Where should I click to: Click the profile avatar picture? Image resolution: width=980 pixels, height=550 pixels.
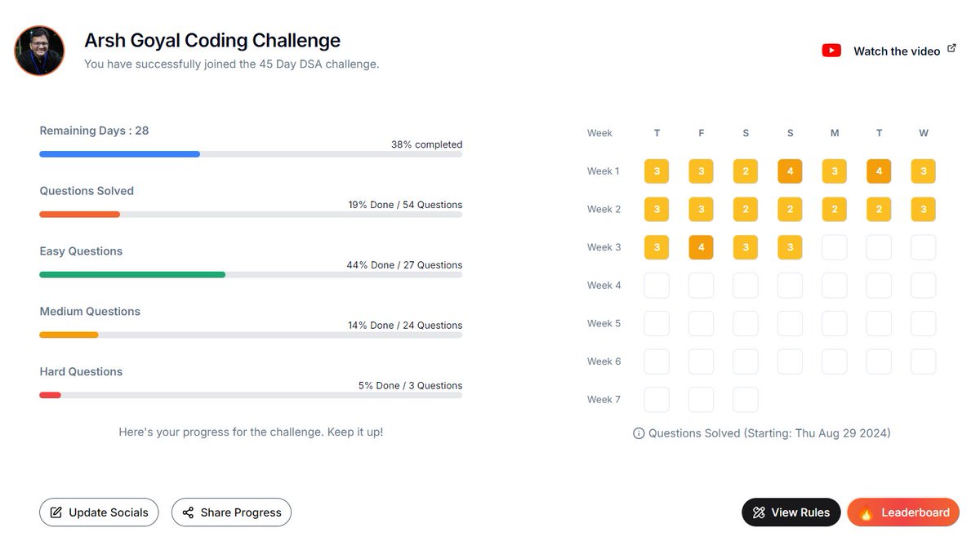pyautogui.click(x=39, y=51)
